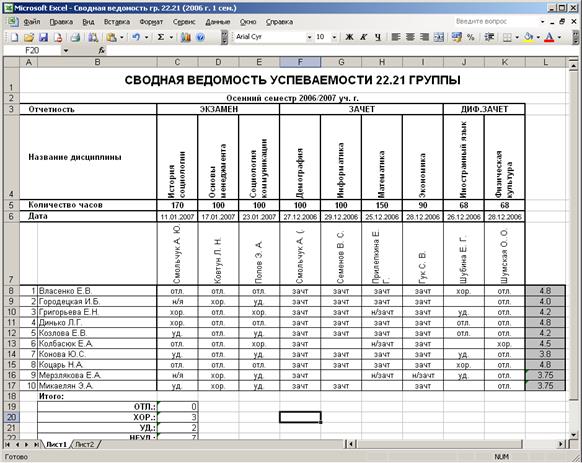Click the Excel document icon beside Файл
The image size is (582, 463).
pos(13,22)
